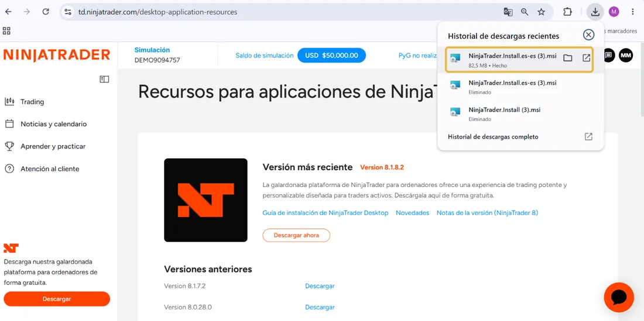Open the MM user avatar menu

[626, 55]
